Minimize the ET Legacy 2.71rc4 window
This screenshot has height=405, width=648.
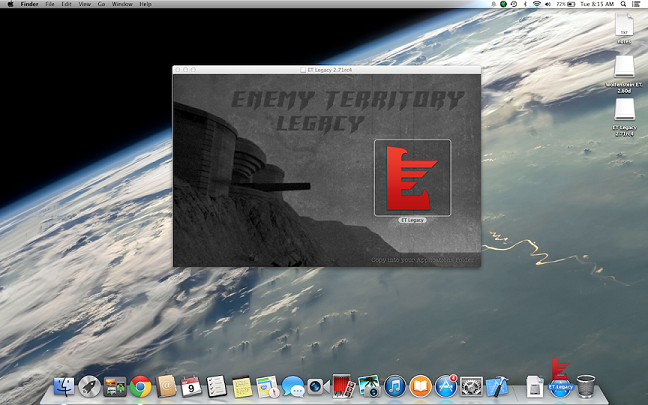tap(186, 70)
